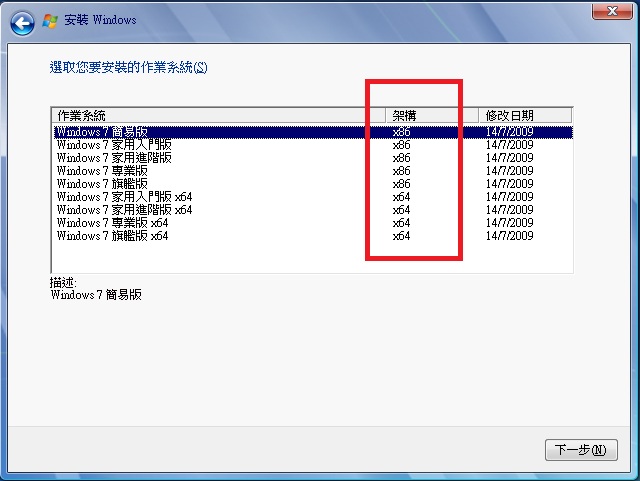This screenshot has height=481, width=640.
Task: Click the 14/7/2009 date of 專業版 x64 row
Action: (509, 223)
